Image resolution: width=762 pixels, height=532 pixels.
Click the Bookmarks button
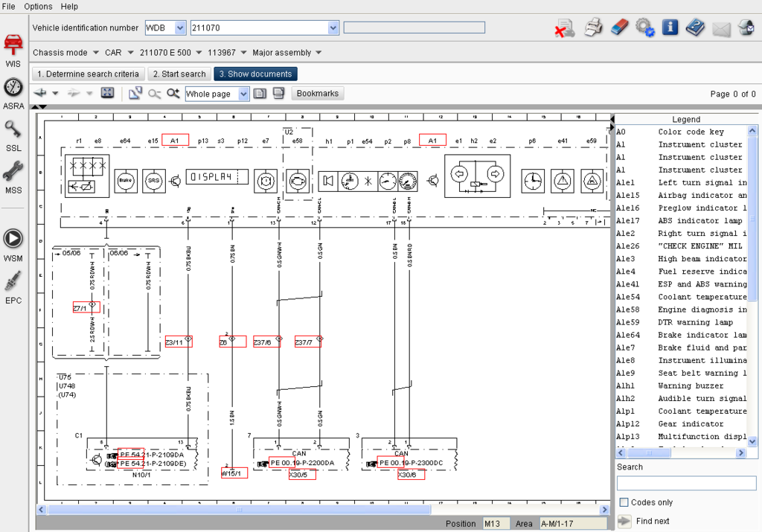(x=317, y=93)
